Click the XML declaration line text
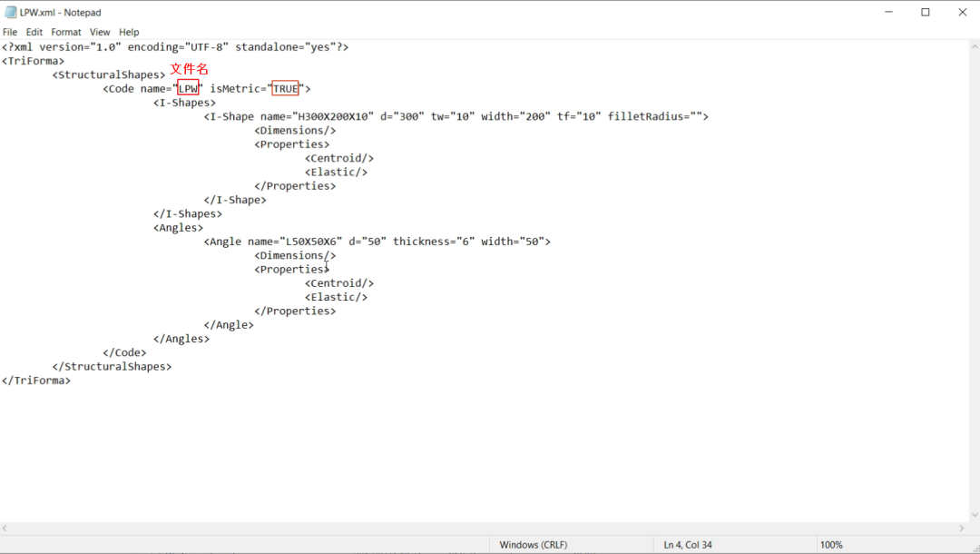Viewport: 980px width, 554px height. (175, 47)
